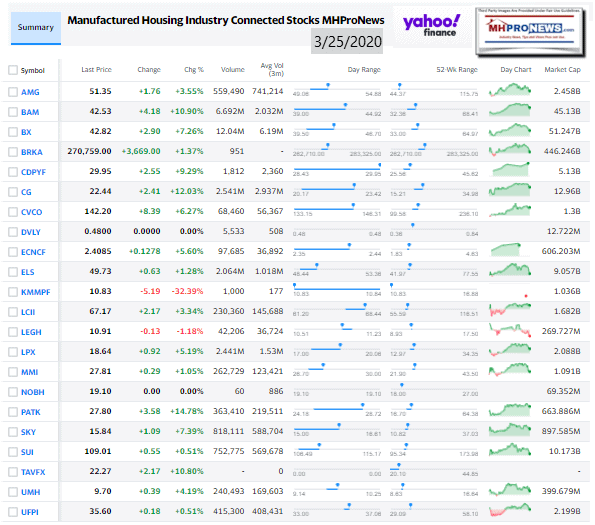Click the BAM day range indicator
This screenshot has width=595, height=525.
pos(337,109)
